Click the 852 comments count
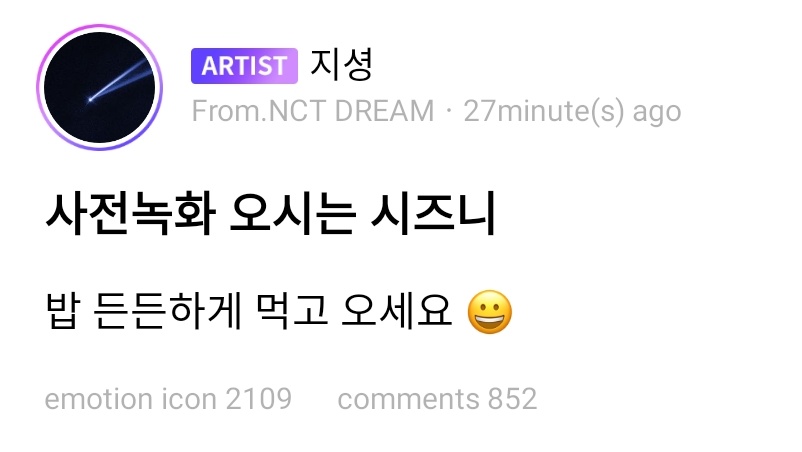This screenshot has height=452, width=802. coord(512,399)
